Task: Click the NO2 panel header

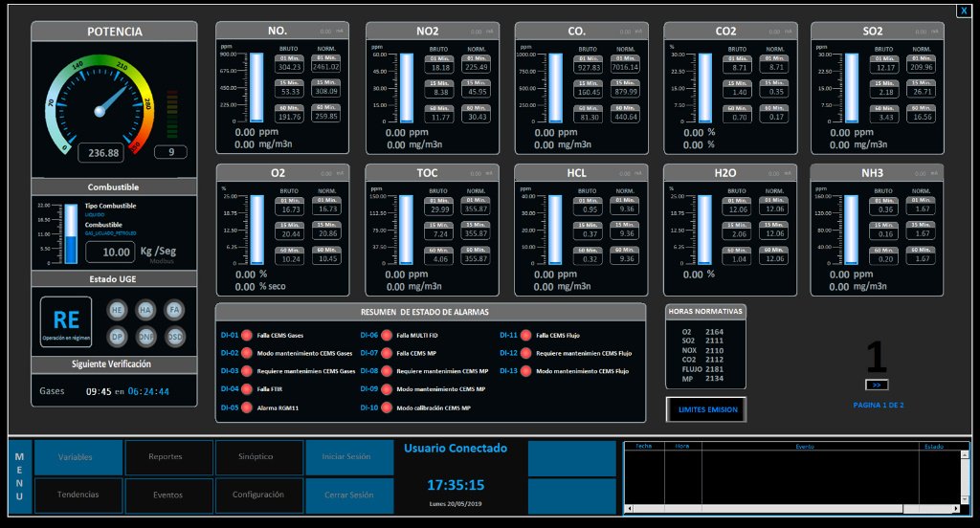Action: (433, 31)
